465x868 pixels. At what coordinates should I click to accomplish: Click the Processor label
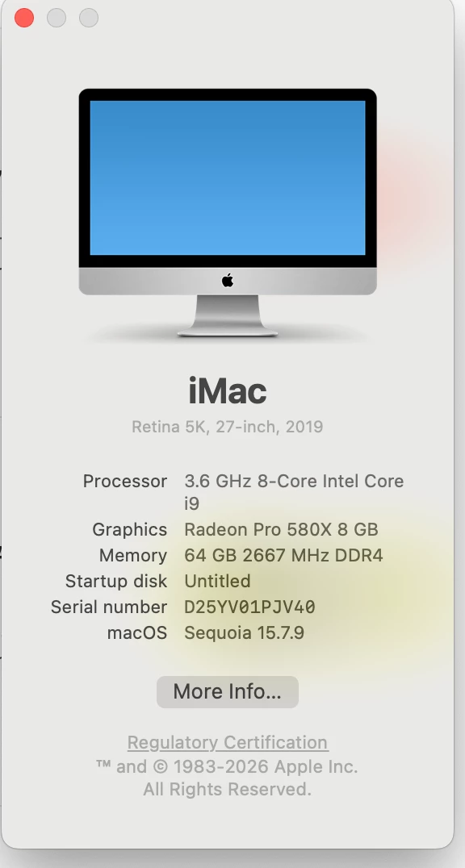click(x=124, y=481)
